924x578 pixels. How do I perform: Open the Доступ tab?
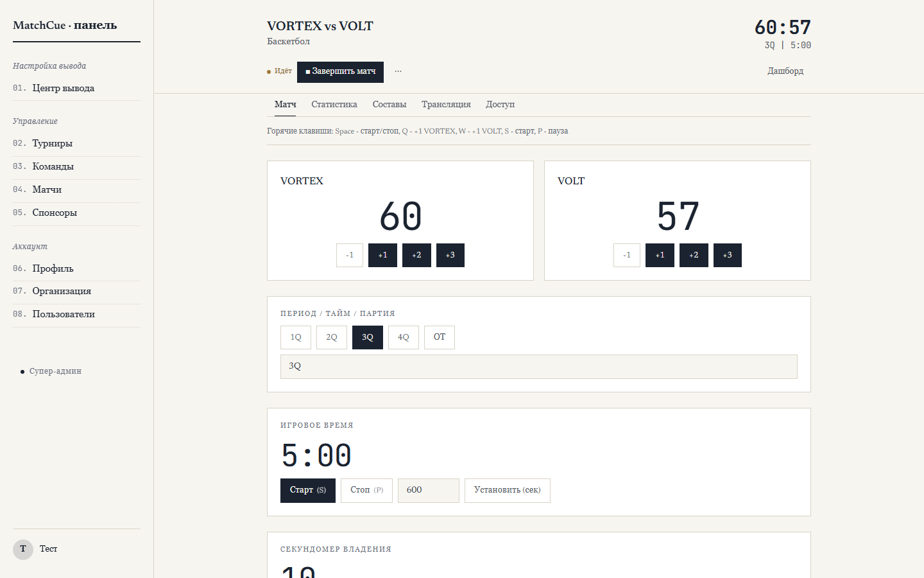point(501,105)
